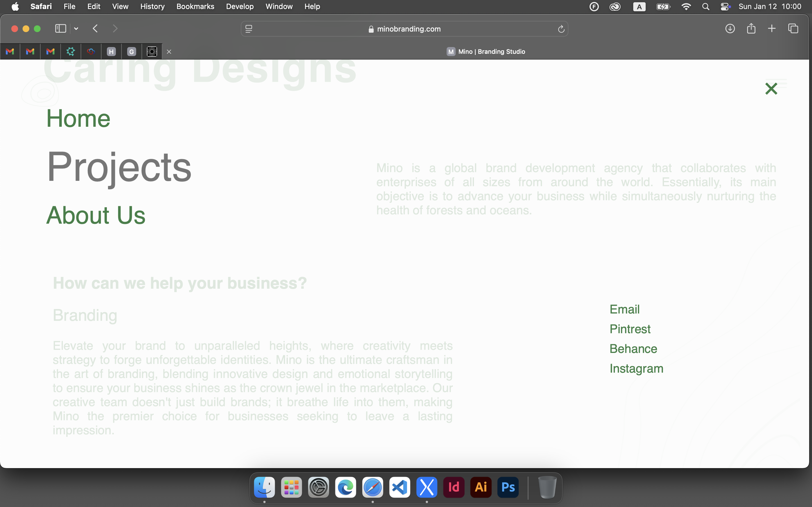Toggle Safari sidebar visibility
812x507 pixels.
click(60, 28)
